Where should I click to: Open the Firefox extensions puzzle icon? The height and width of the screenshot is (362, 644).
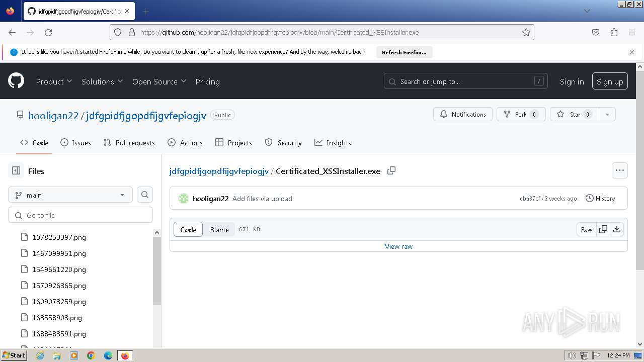(x=614, y=32)
